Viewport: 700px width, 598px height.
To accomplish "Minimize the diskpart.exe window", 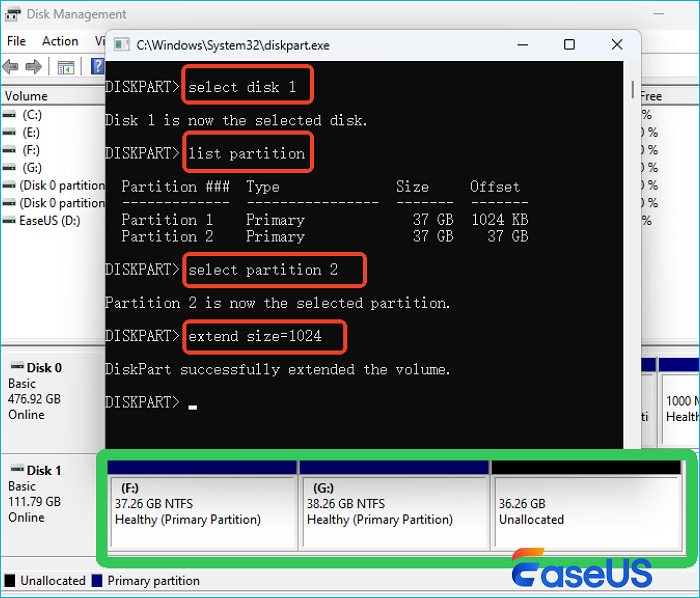I will (x=523, y=45).
